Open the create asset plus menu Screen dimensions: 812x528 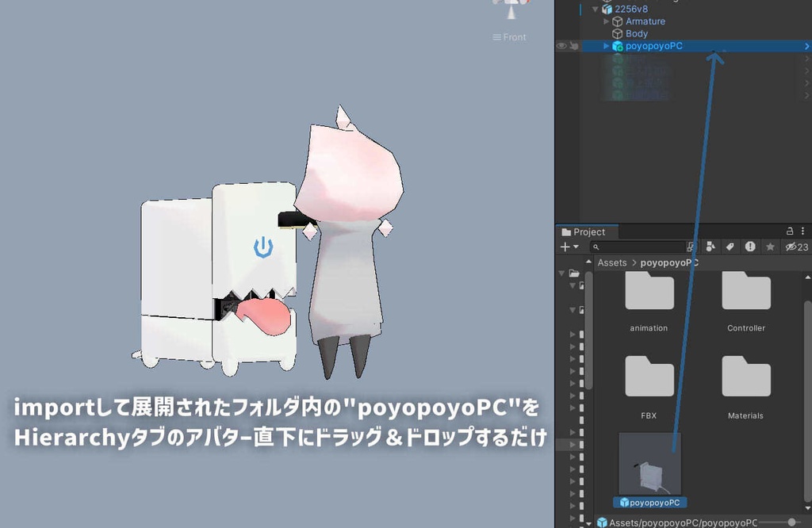click(566, 246)
